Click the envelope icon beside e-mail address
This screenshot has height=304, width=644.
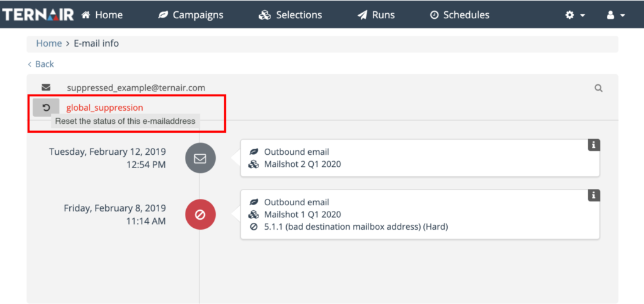(46, 87)
